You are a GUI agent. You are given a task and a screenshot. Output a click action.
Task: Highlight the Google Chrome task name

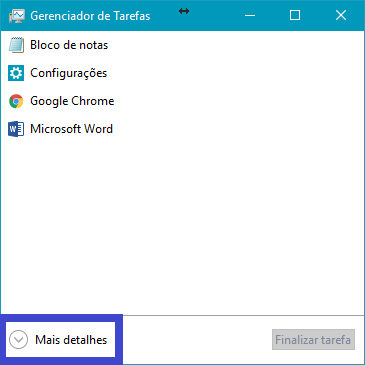click(x=72, y=101)
